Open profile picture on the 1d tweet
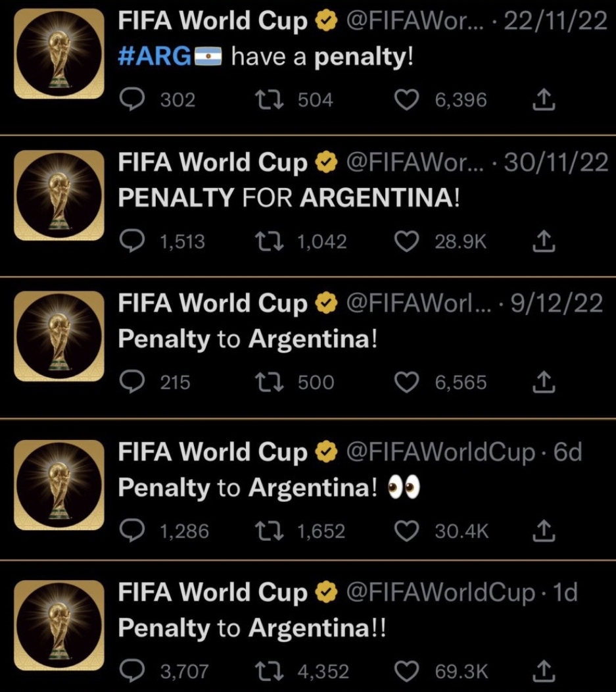The width and height of the screenshot is (616, 692). coord(59,626)
